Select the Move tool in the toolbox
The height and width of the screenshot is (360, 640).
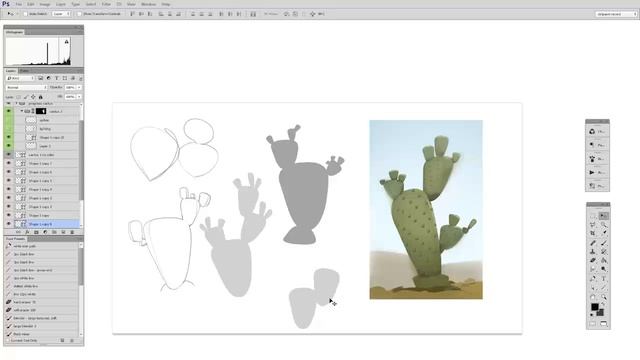(x=603, y=216)
